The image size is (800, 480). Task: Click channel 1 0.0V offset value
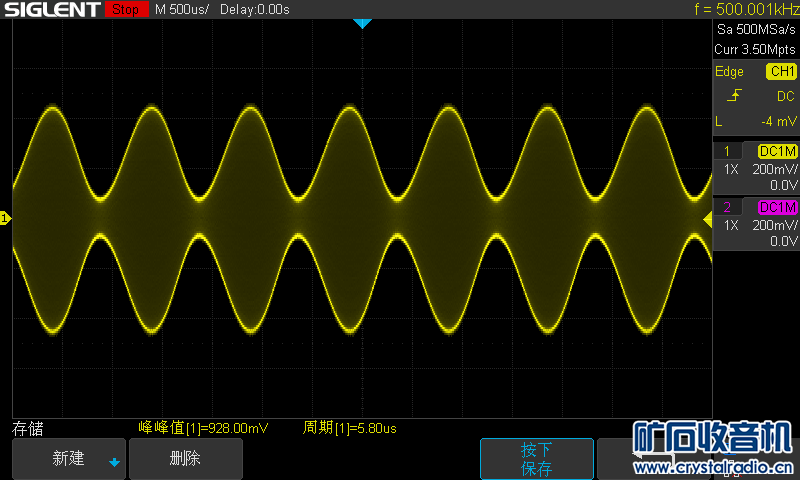784,185
